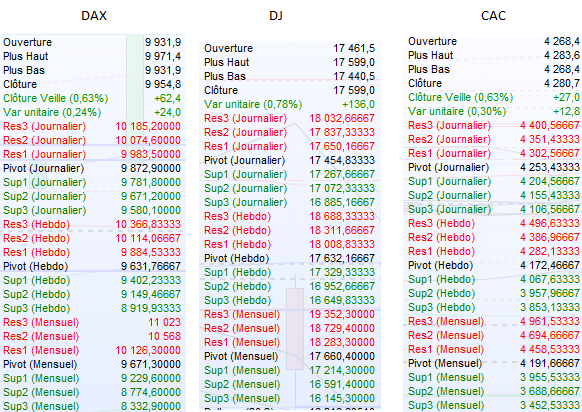Click CAC Var unitaire (0,30%) label
This screenshot has height=412, width=582.
[x=457, y=111]
